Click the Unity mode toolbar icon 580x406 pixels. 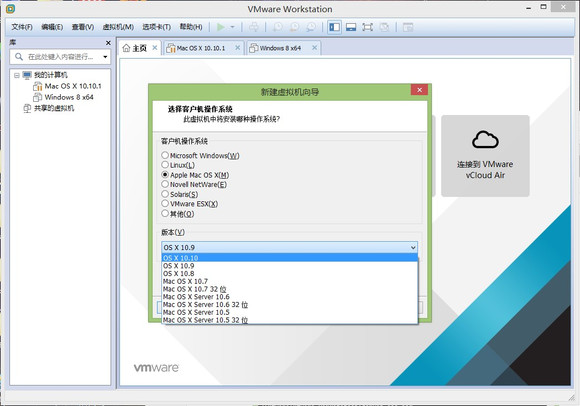pos(384,27)
